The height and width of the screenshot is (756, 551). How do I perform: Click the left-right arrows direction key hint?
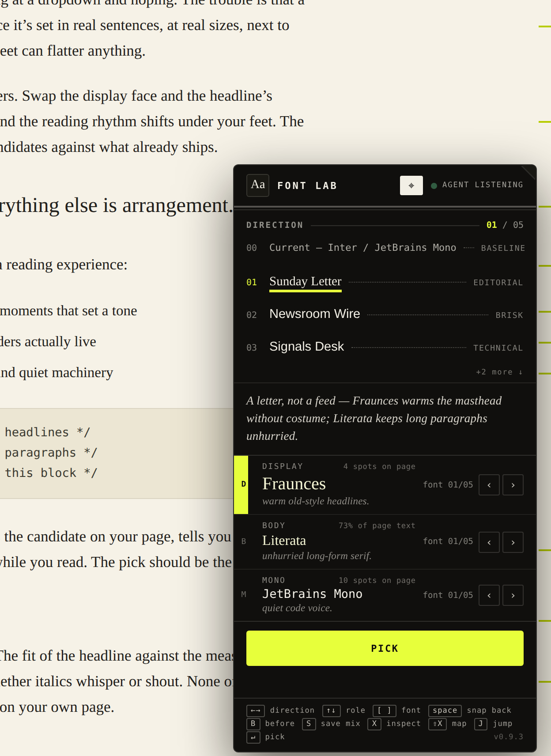pyautogui.click(x=256, y=711)
